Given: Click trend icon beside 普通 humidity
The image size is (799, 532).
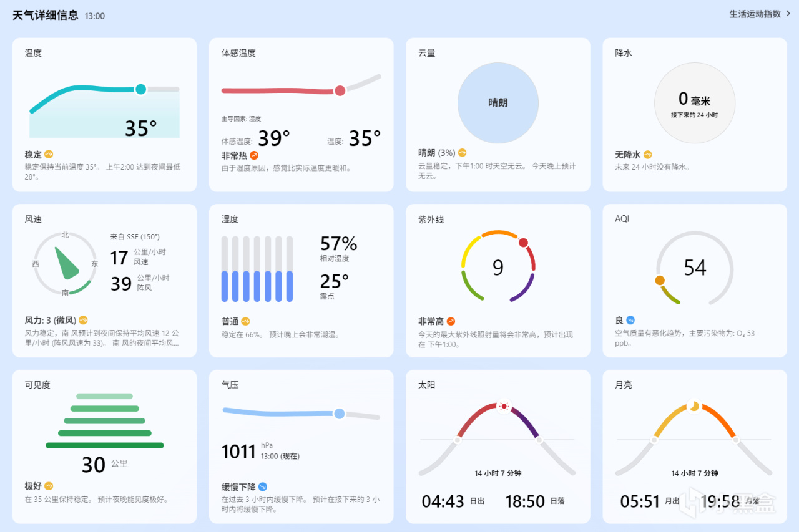Looking at the screenshot, I should click(x=245, y=321).
